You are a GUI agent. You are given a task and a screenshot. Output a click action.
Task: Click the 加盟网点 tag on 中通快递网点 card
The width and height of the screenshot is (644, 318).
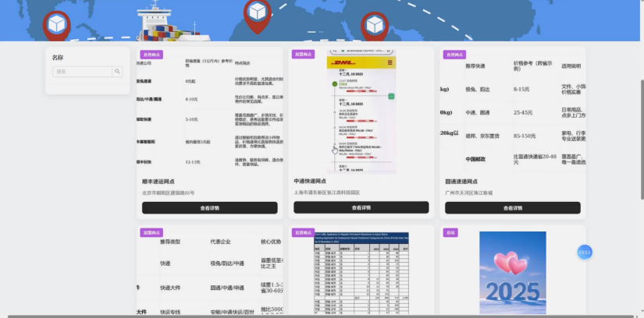coord(303,54)
